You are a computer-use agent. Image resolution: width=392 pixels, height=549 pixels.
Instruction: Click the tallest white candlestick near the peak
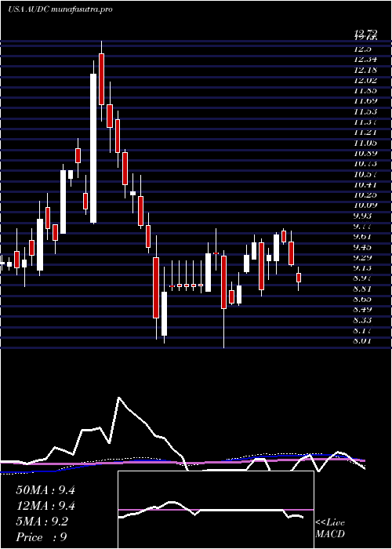click(93, 148)
